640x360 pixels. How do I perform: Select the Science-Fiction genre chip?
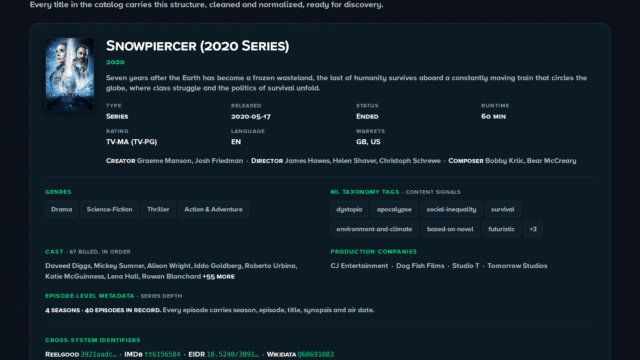[109, 209]
